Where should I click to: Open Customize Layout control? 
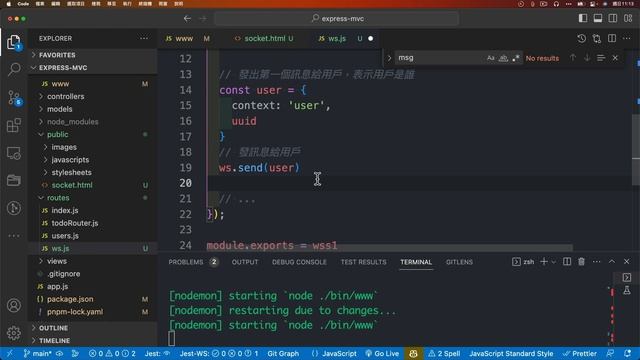[628, 18]
